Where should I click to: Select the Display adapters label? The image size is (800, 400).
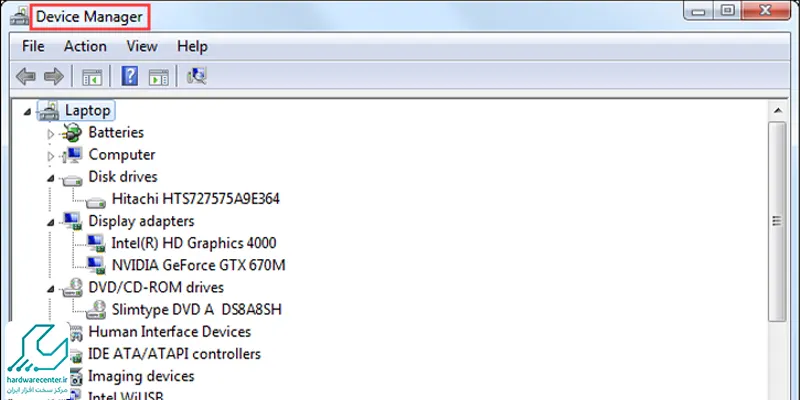pyautogui.click(x=141, y=221)
